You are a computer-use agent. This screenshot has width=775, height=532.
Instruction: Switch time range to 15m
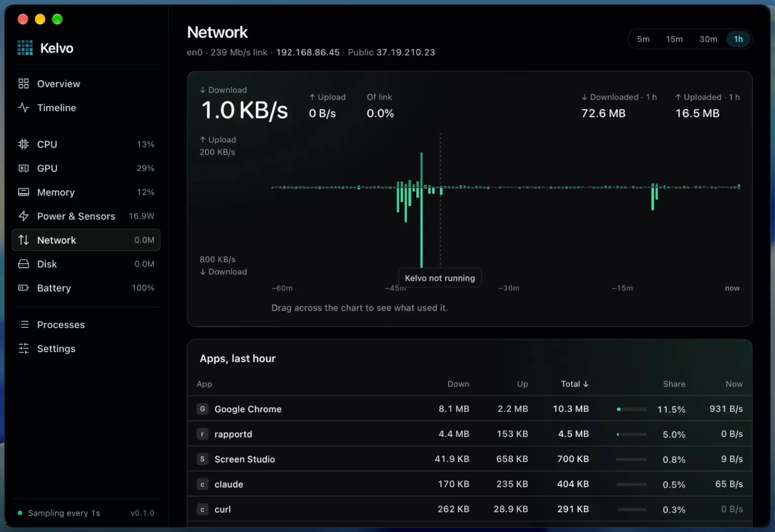(x=674, y=39)
